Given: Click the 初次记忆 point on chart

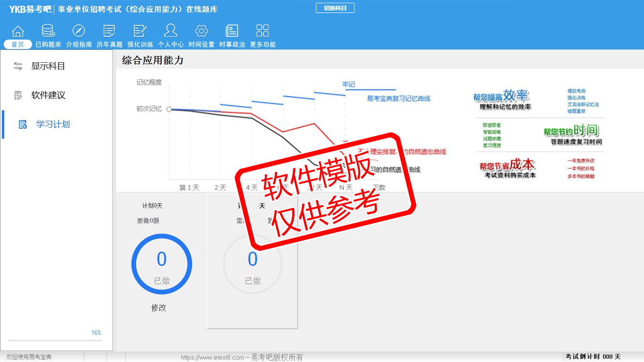Looking at the screenshot, I should tap(169, 109).
